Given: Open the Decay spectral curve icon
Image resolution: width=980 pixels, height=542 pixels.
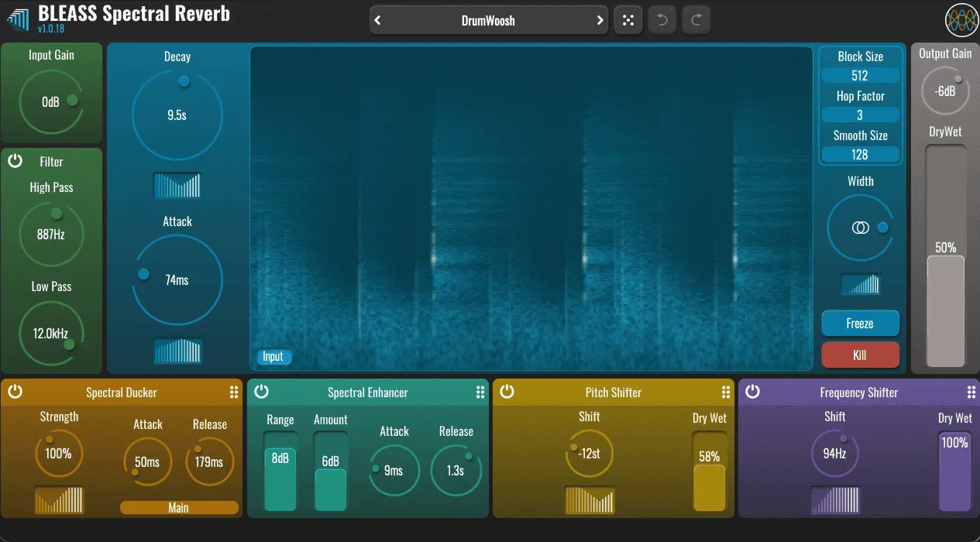Looking at the screenshot, I should [177, 186].
